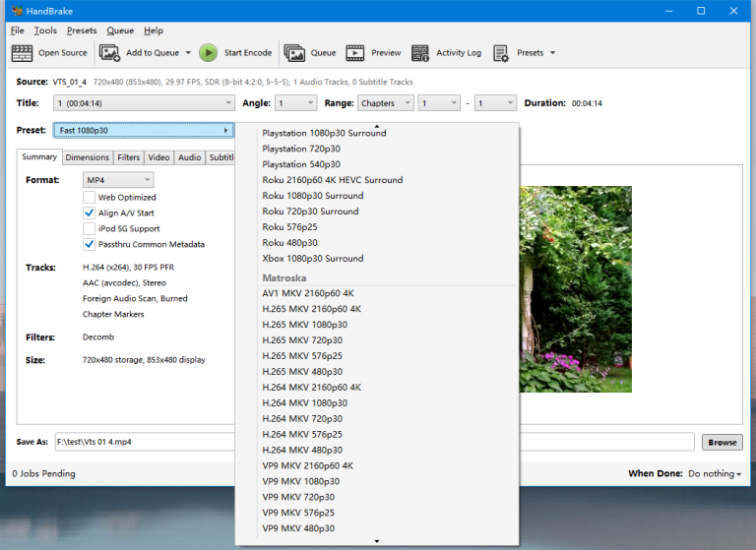Viewport: 756px width, 550px height.
Task: Click the Queue images icon
Action: click(x=294, y=53)
